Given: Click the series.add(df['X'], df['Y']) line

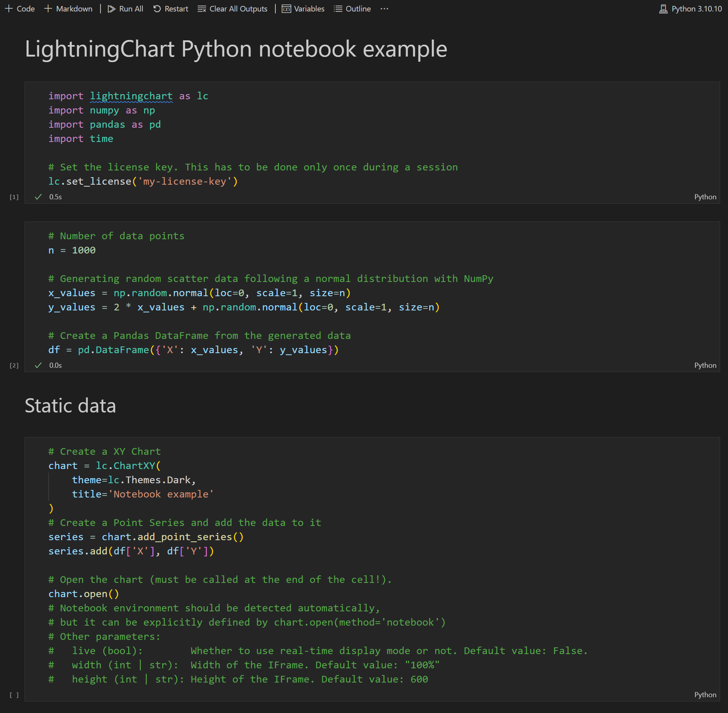Looking at the screenshot, I should pyautogui.click(x=131, y=551).
